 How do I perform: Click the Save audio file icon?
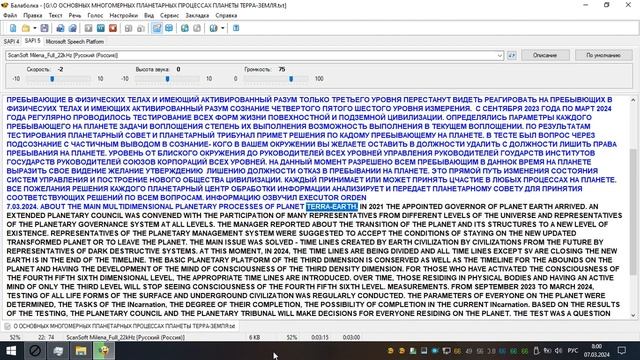point(60,28)
